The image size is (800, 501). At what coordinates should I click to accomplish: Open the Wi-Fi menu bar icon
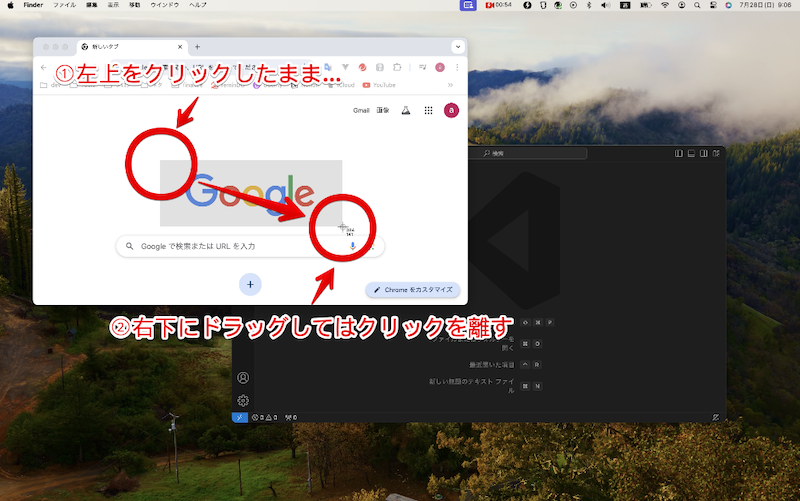click(x=665, y=5)
